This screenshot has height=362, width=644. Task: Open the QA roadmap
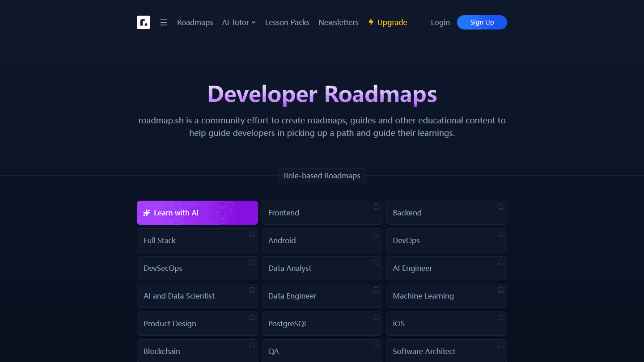click(322, 351)
